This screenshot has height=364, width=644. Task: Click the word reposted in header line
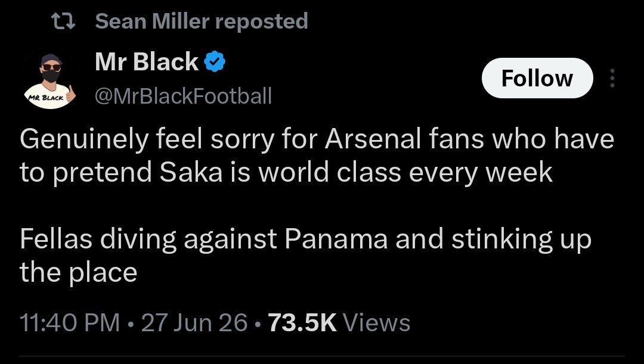(x=262, y=22)
